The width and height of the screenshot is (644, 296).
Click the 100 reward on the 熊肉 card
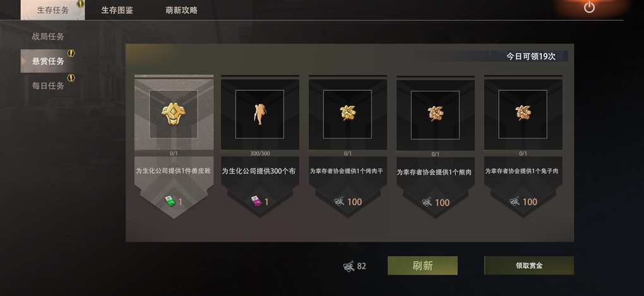pyautogui.click(x=442, y=203)
